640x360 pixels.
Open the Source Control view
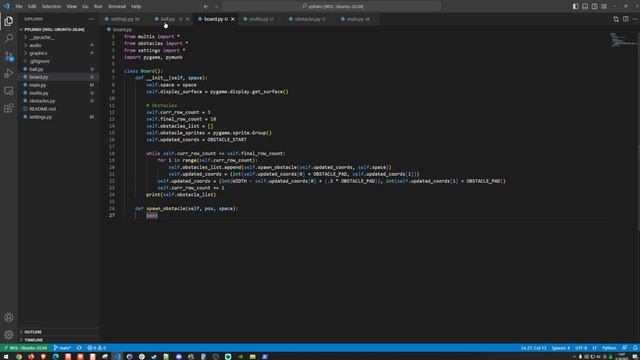(9, 56)
